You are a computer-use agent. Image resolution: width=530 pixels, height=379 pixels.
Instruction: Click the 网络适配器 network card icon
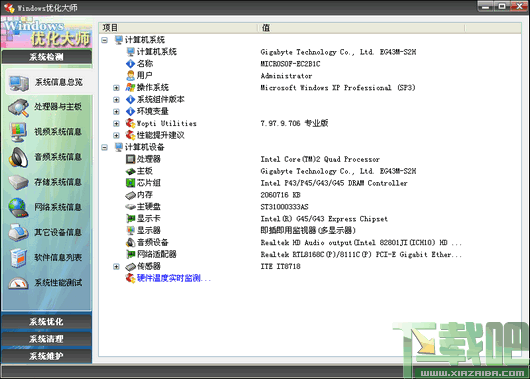pos(130,254)
